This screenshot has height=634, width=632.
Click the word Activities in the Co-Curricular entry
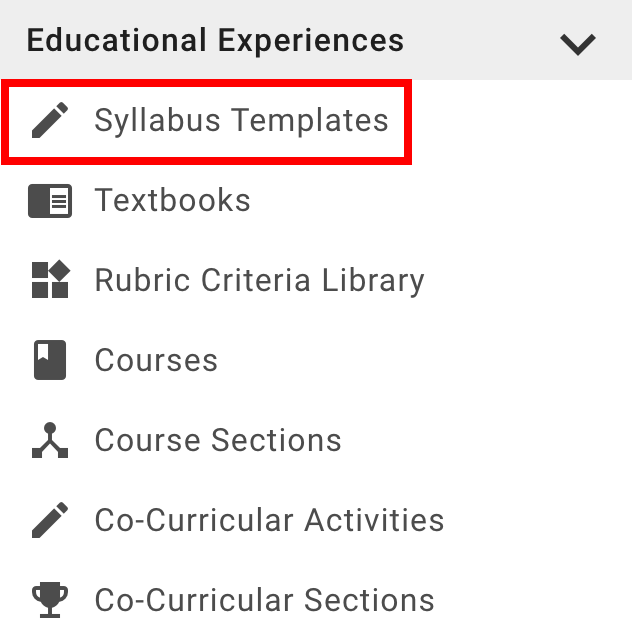click(x=375, y=521)
